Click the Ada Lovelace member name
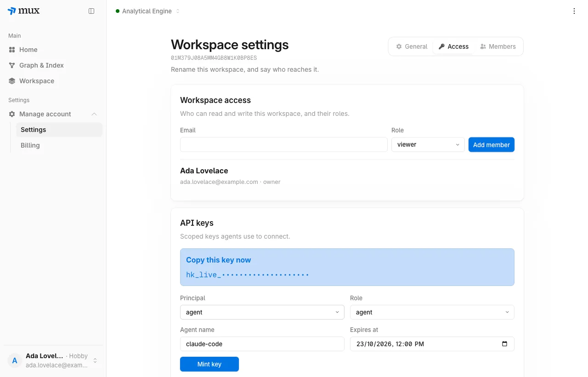The height and width of the screenshot is (377, 588). [204, 171]
